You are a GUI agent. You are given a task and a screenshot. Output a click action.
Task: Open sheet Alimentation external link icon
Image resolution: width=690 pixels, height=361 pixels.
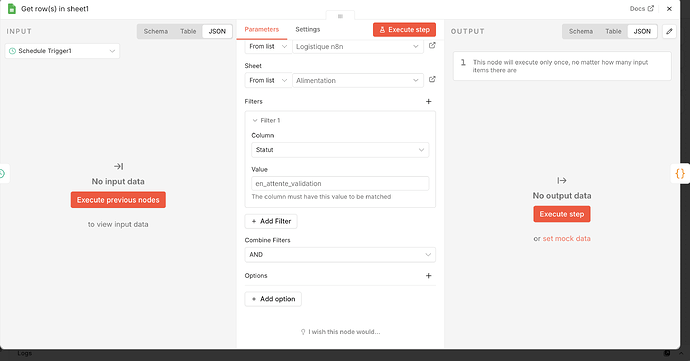tap(432, 79)
